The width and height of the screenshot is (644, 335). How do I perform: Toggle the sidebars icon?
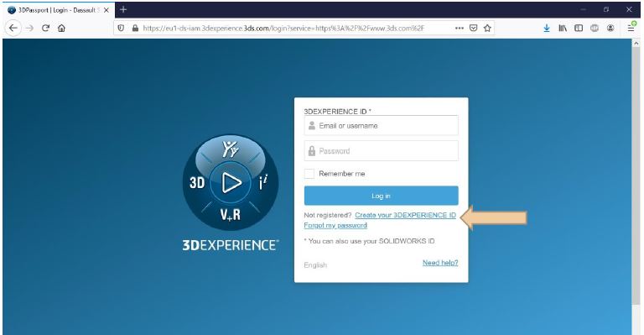pyautogui.click(x=579, y=28)
